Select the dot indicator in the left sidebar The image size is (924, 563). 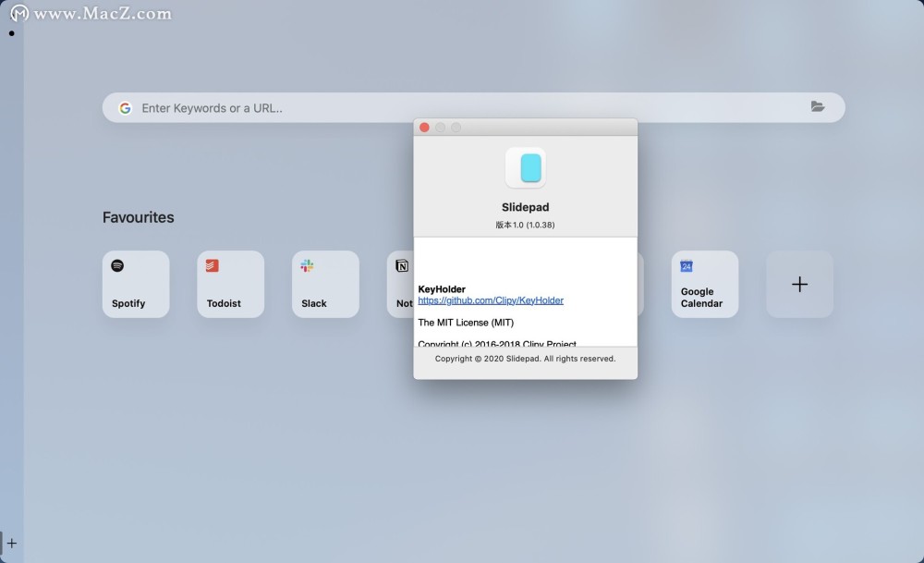(x=12, y=33)
